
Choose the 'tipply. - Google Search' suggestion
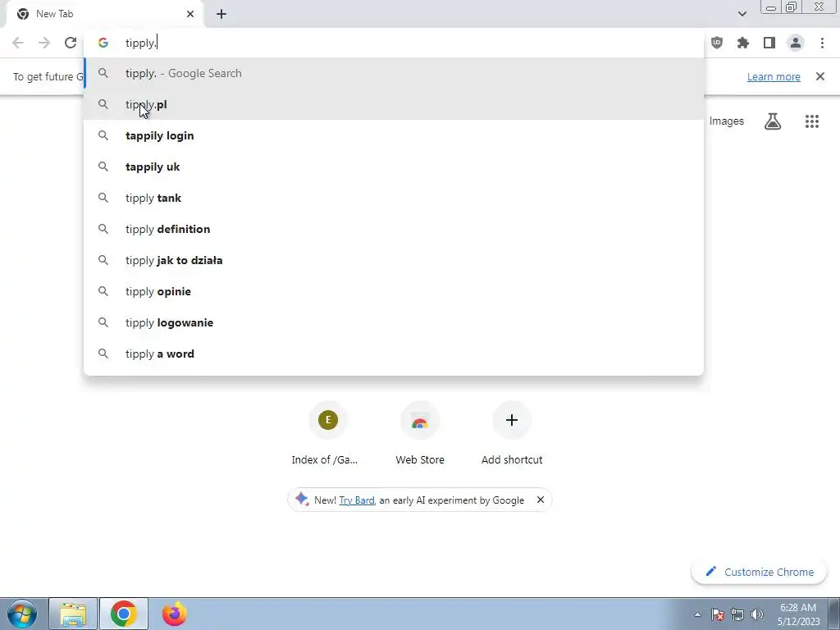[x=394, y=73]
